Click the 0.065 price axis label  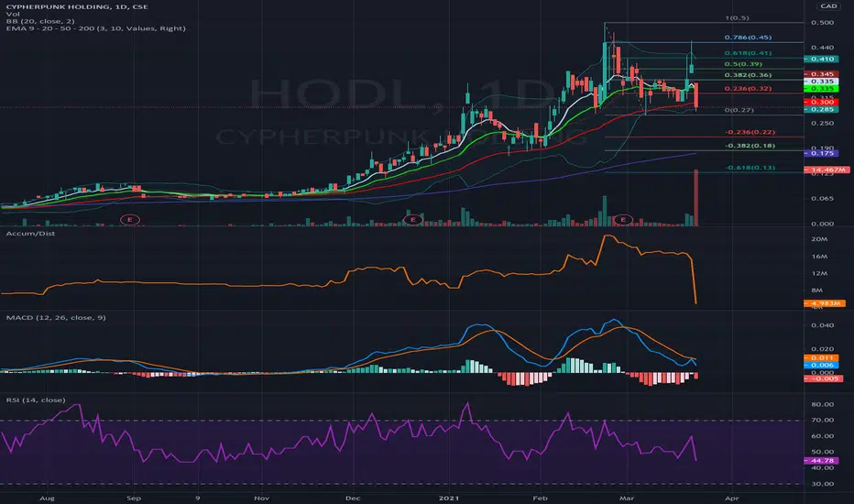pos(823,198)
